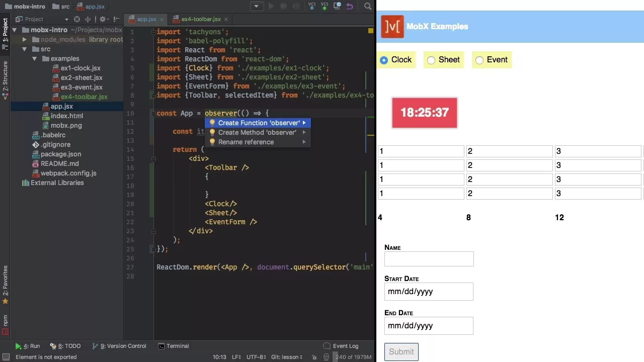Click the undo/revert arrow in the toolbar
The width and height of the screenshot is (644, 362).
(350, 7)
